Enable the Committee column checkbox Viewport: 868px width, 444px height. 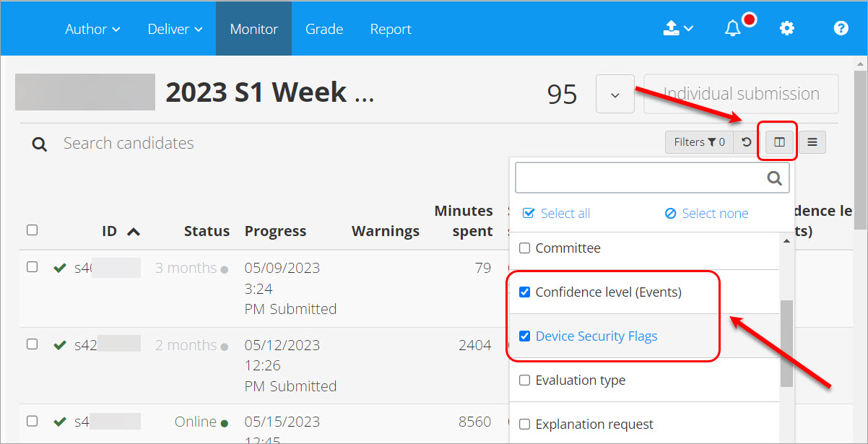(x=525, y=248)
